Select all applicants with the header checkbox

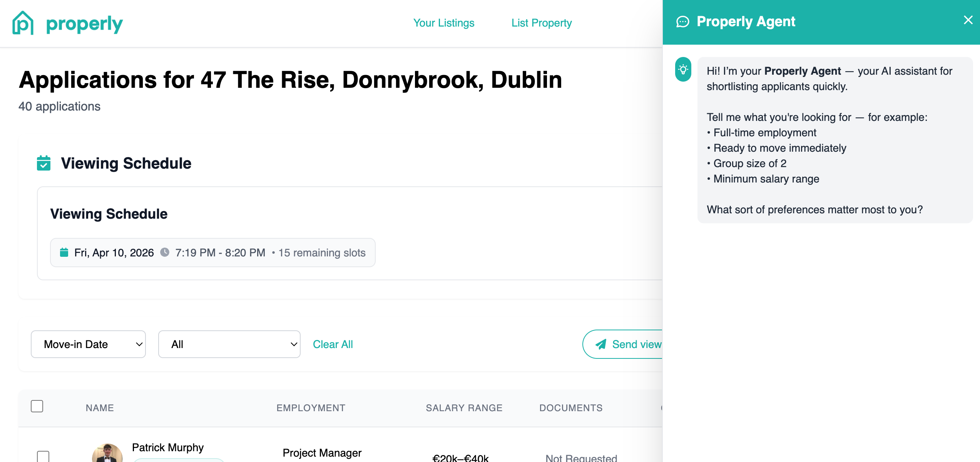click(x=37, y=406)
